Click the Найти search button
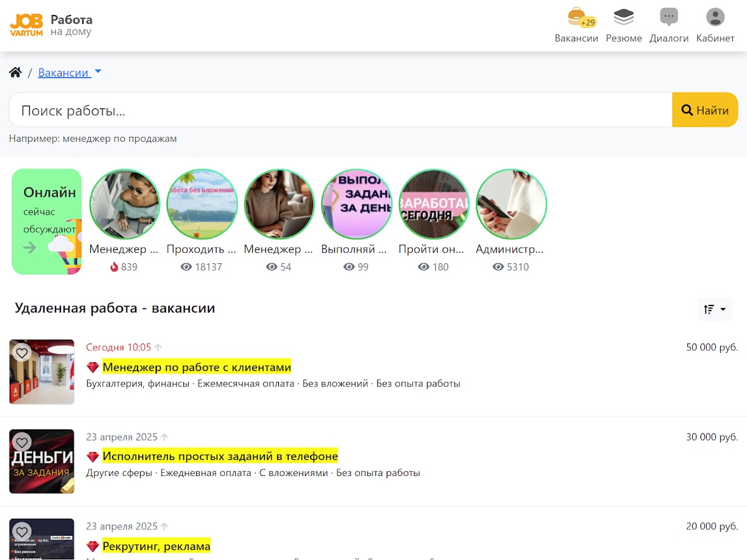Viewport: 747px width, 560px height. coord(705,110)
